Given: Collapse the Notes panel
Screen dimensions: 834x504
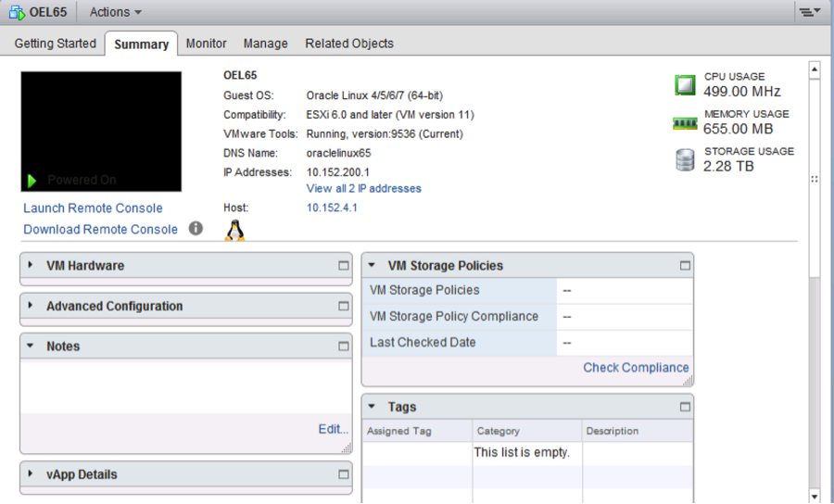Looking at the screenshot, I should pyautogui.click(x=31, y=346).
